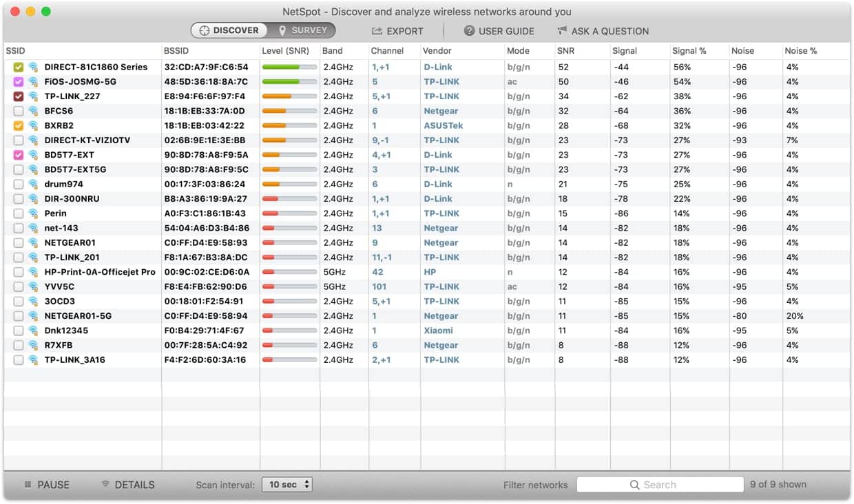
Task: Select the Discover tab
Action: (x=230, y=30)
